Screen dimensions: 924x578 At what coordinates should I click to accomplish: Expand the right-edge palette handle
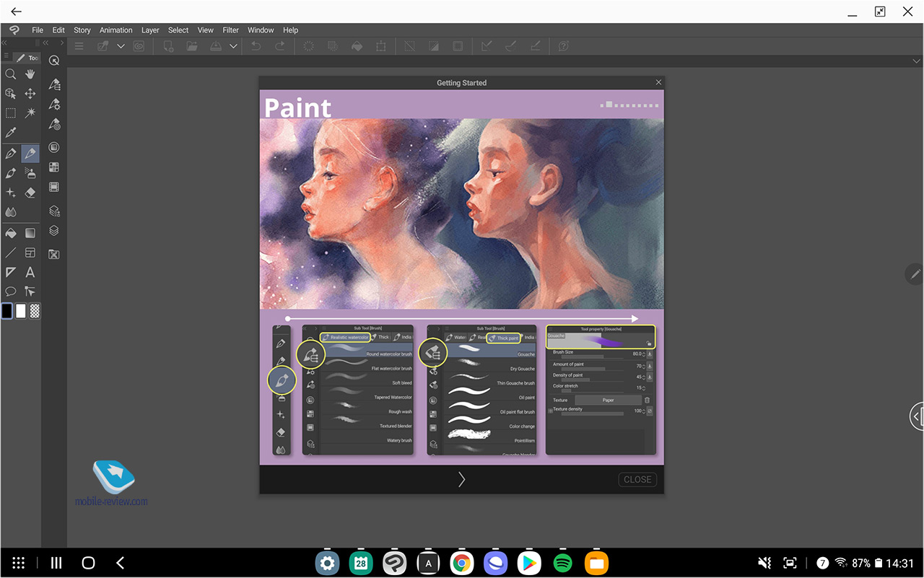(x=917, y=416)
